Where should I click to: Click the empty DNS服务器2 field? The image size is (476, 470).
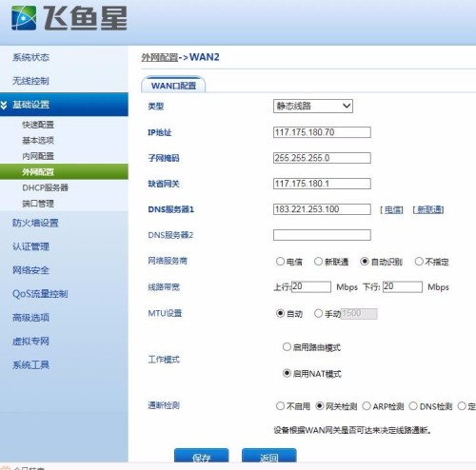[x=322, y=235]
